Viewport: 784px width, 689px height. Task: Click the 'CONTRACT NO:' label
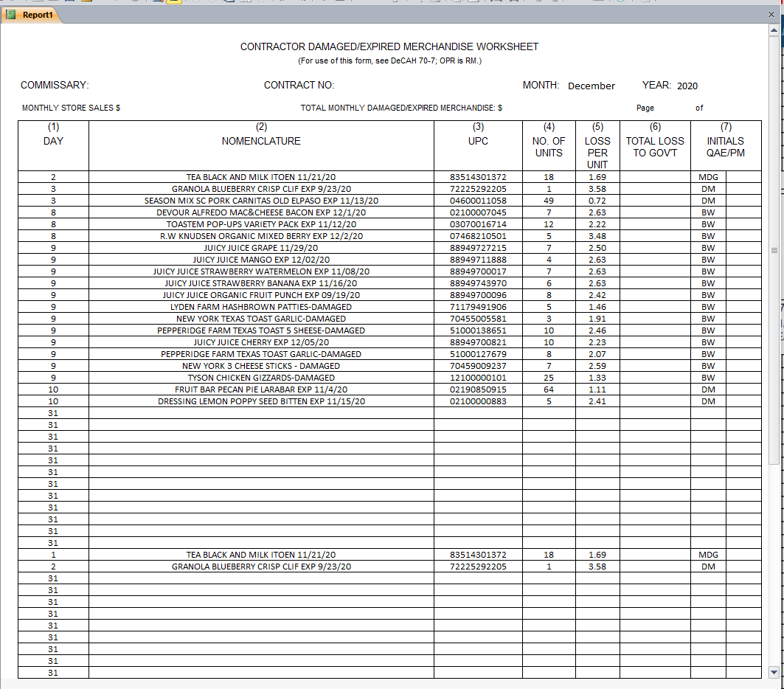point(299,85)
